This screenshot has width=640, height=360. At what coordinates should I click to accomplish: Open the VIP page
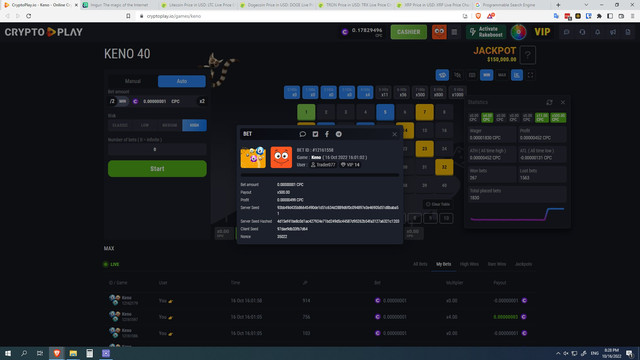coord(542,32)
